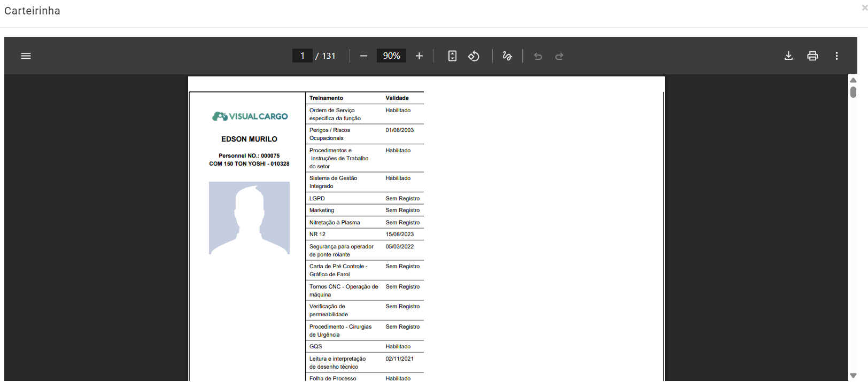The height and width of the screenshot is (382, 868).
Task: Click the EDSON MURILO name text
Action: (249, 139)
